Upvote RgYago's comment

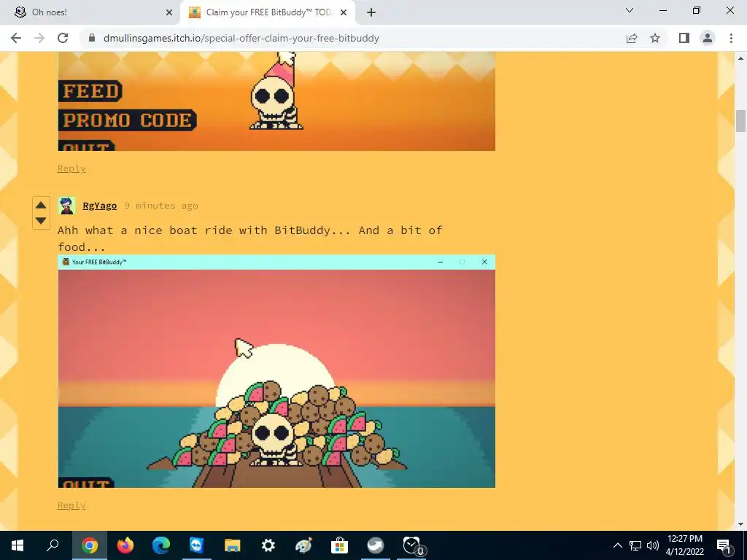[41, 205]
